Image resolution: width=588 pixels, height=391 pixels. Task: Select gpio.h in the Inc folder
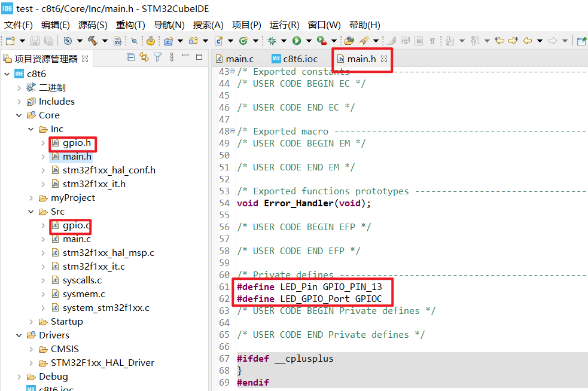point(77,143)
